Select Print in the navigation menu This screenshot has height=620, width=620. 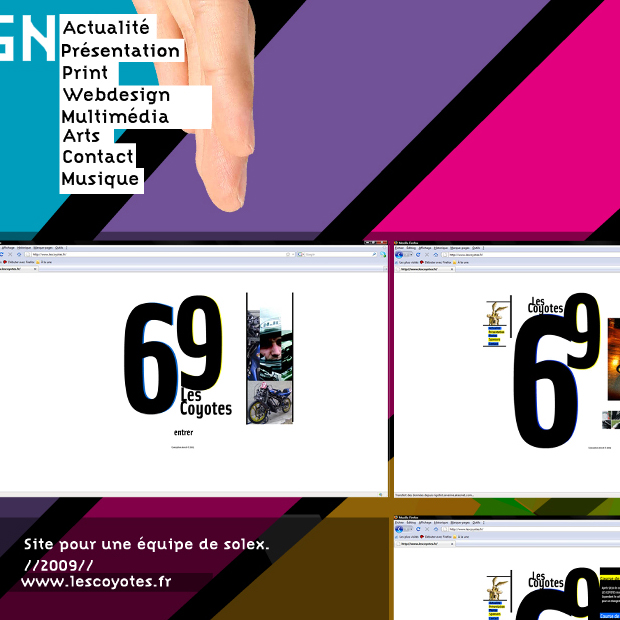coord(85,73)
